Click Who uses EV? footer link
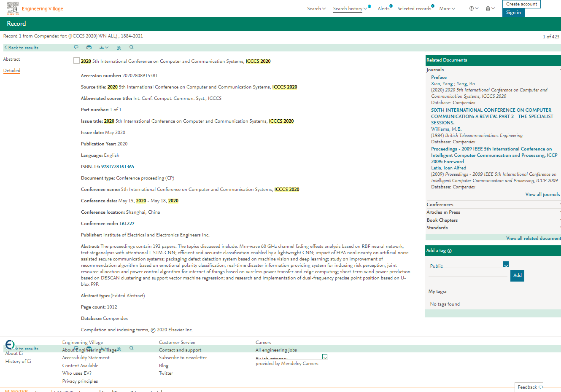561x392 pixels. [77, 373]
